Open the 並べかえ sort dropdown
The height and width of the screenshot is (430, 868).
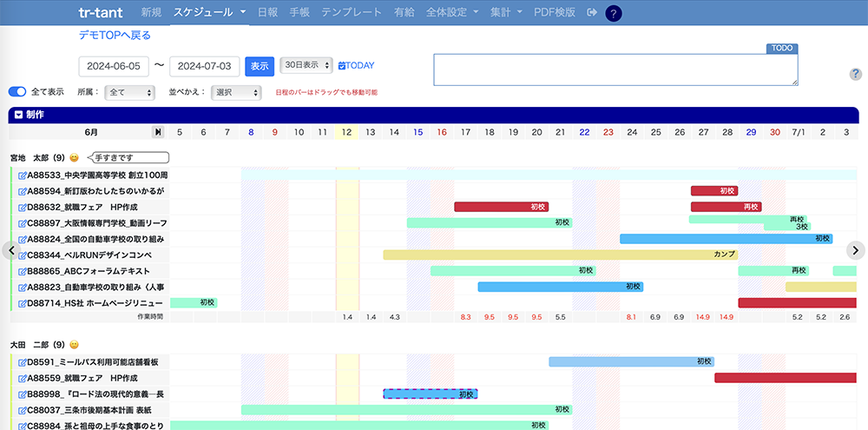(236, 93)
